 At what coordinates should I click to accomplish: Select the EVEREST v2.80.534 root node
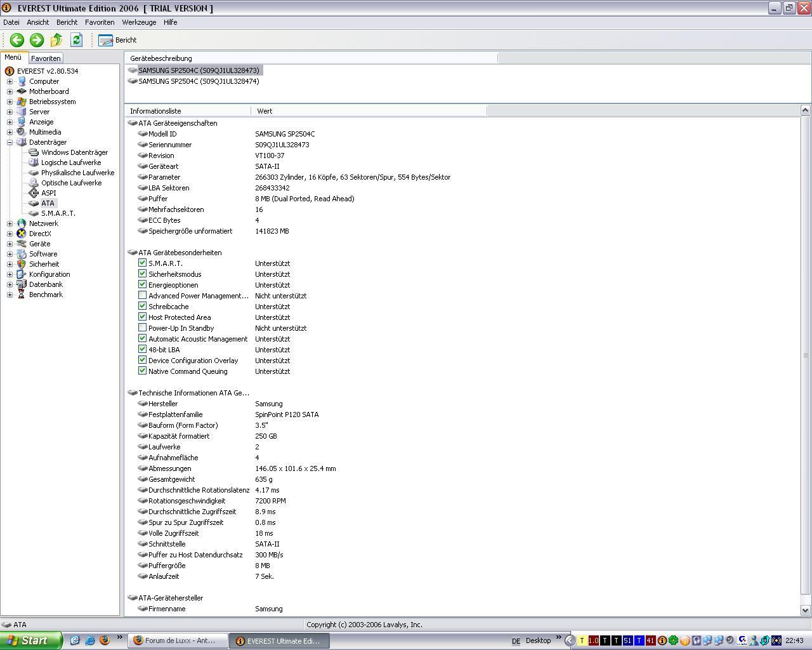point(48,71)
